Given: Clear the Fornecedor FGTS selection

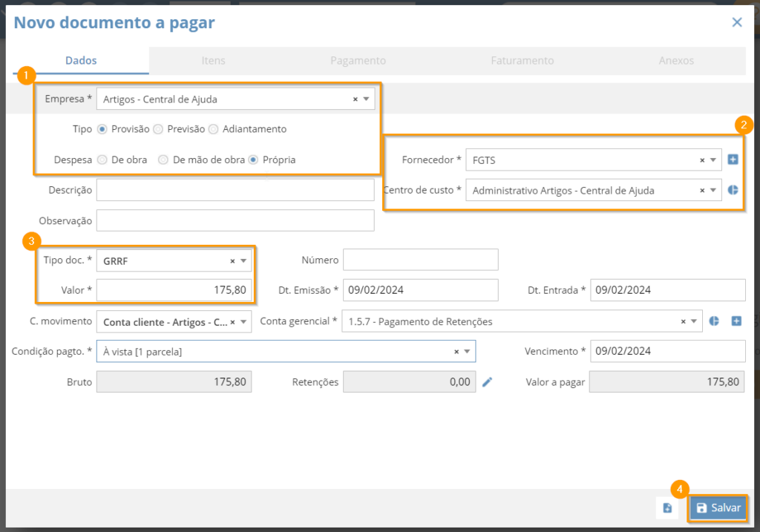Looking at the screenshot, I should 702,160.
